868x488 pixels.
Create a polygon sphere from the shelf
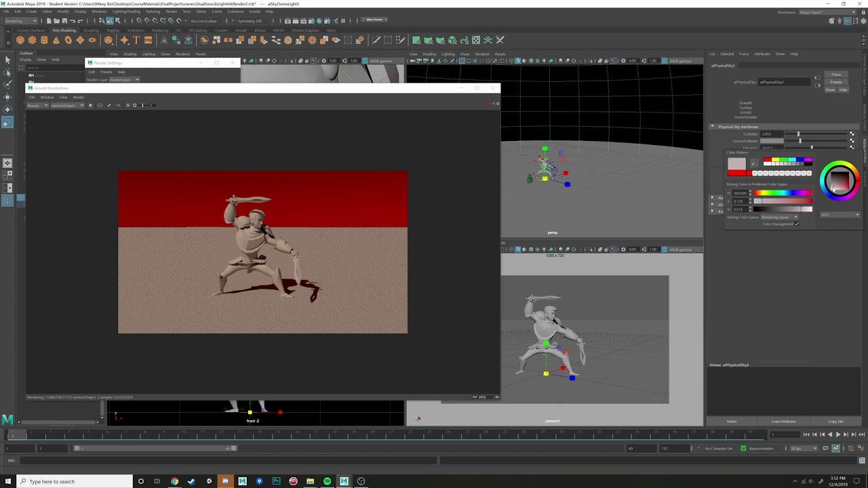click(20, 40)
